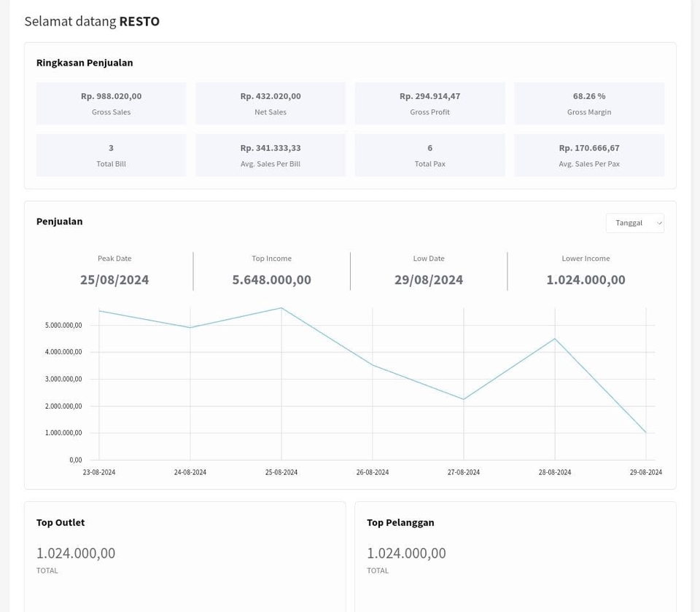Click the Top Outlet section heading
This screenshot has height=612, width=700.
click(x=61, y=522)
